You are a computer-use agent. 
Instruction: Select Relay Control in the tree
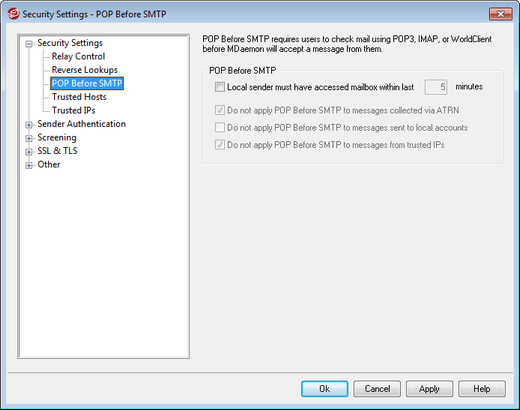pos(78,56)
